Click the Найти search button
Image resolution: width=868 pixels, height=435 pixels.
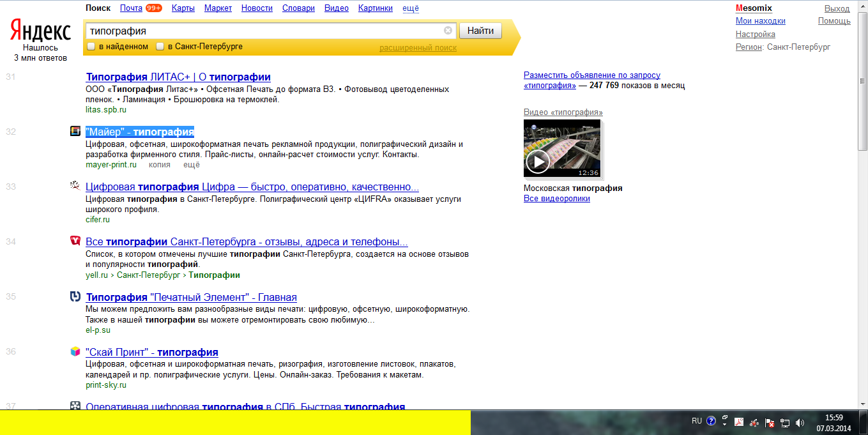tap(480, 31)
